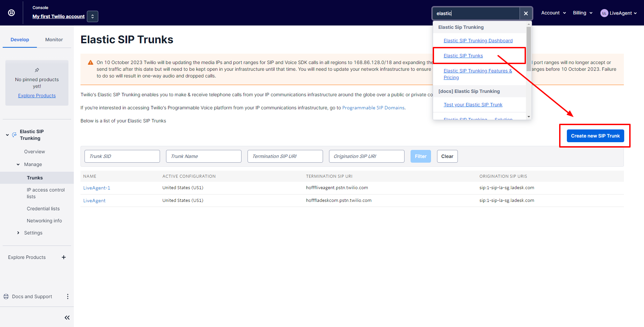Click the Twilio console home logo icon

coord(11,13)
